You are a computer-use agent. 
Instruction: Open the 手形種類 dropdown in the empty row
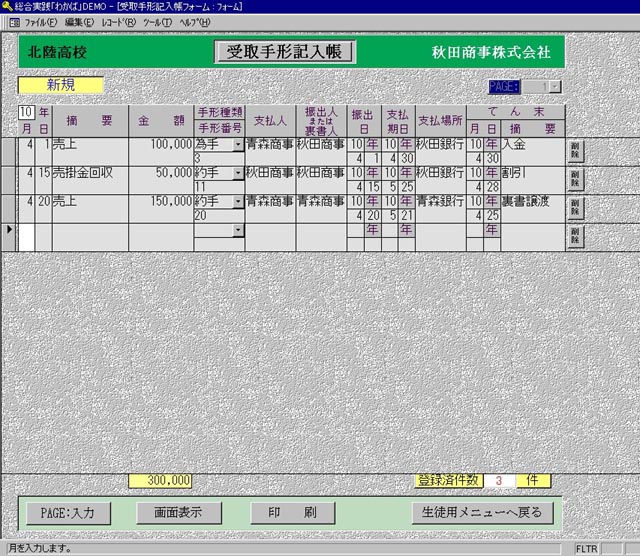[x=238, y=230]
